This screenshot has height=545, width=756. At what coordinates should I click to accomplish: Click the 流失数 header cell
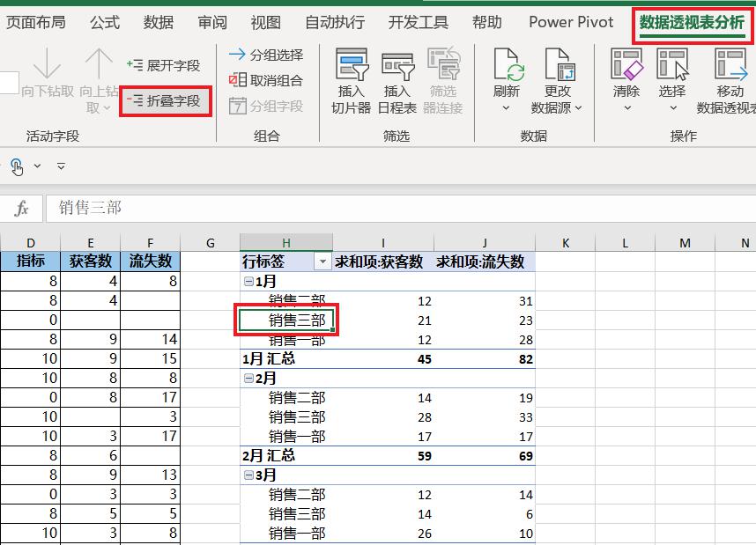tap(150, 261)
